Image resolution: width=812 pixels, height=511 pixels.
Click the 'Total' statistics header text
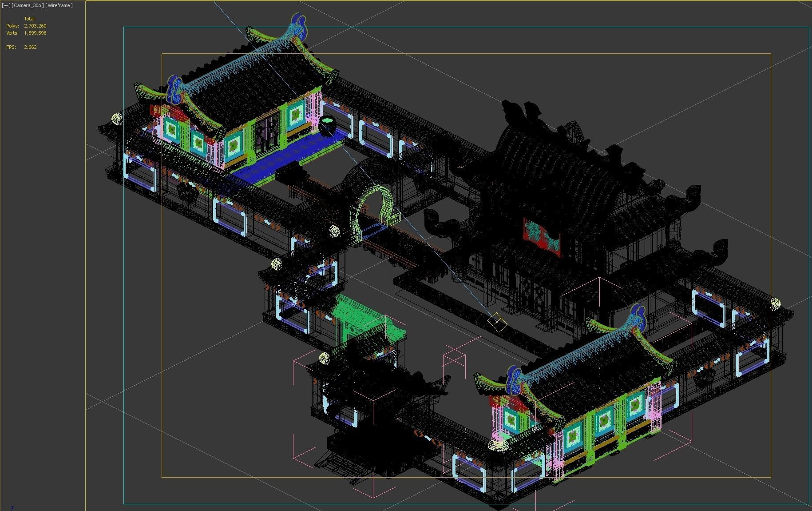[x=29, y=19]
